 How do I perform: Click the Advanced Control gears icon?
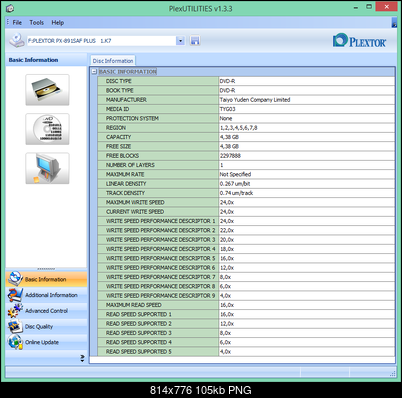pyautogui.click(x=15, y=310)
